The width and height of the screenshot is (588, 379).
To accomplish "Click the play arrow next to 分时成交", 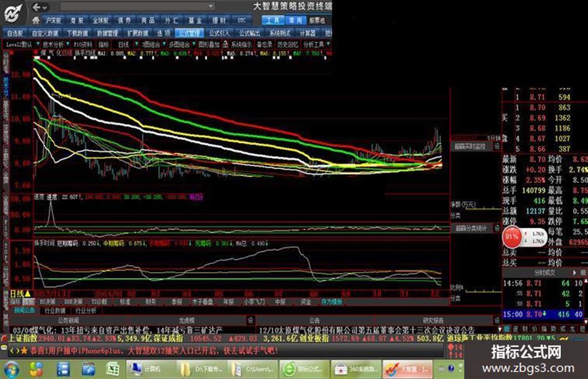I will coord(574,273).
